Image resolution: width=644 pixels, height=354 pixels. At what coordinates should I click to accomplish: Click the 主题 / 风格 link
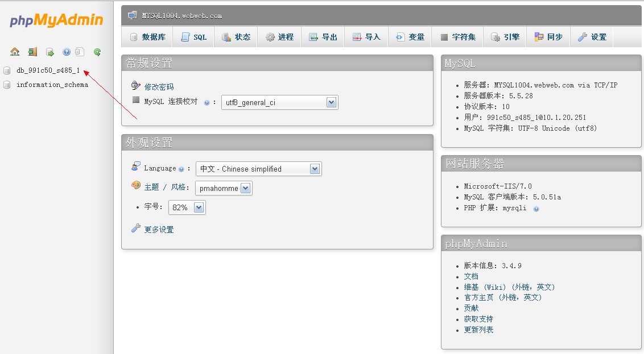point(166,188)
